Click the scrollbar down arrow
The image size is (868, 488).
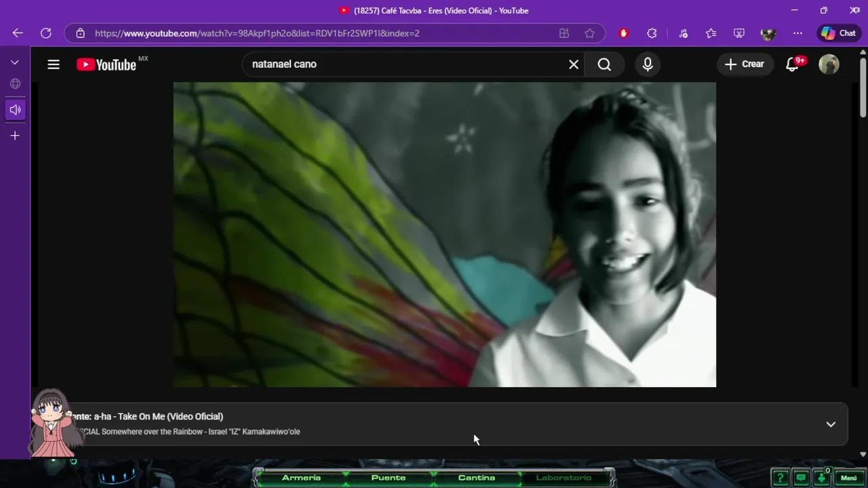click(863, 454)
